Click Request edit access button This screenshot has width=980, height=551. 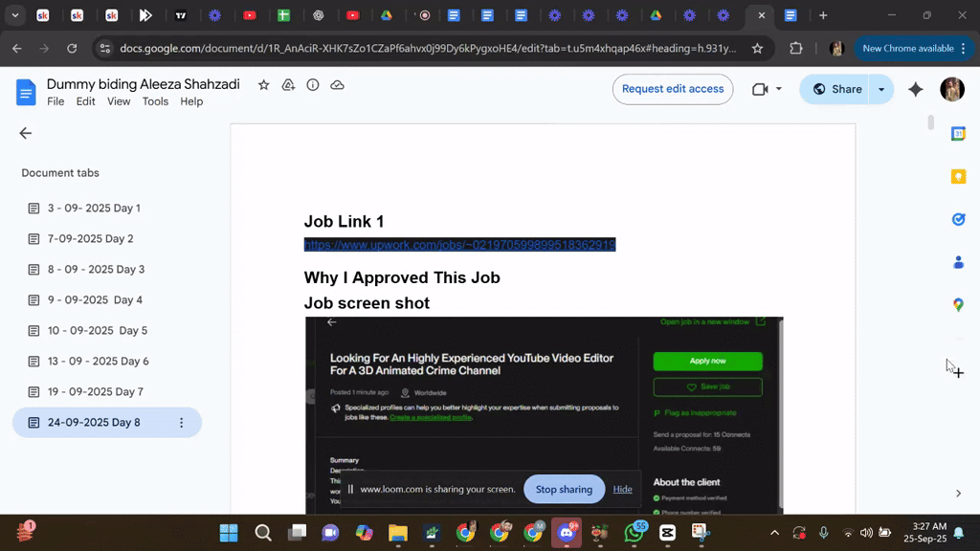673,89
